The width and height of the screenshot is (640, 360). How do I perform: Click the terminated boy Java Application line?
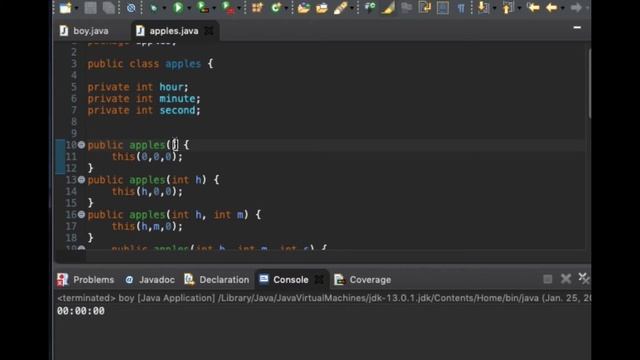tap(323, 298)
